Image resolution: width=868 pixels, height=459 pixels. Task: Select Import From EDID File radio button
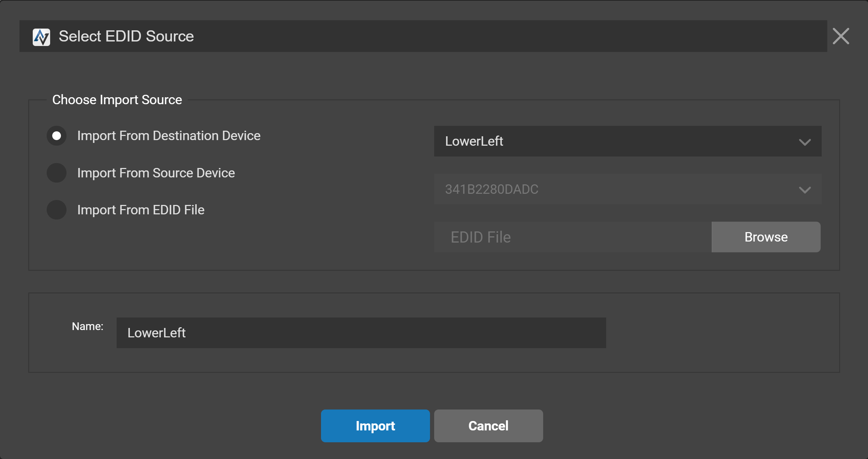57,210
